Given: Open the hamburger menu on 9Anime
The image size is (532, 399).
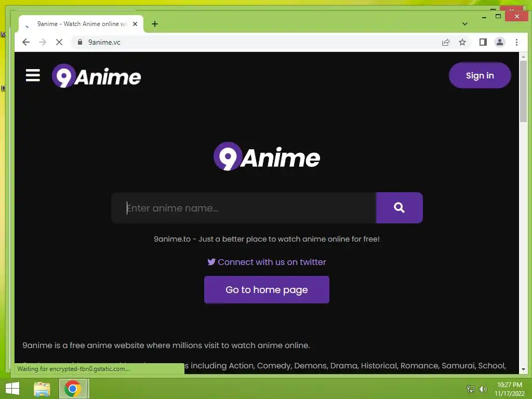Looking at the screenshot, I should (33, 75).
